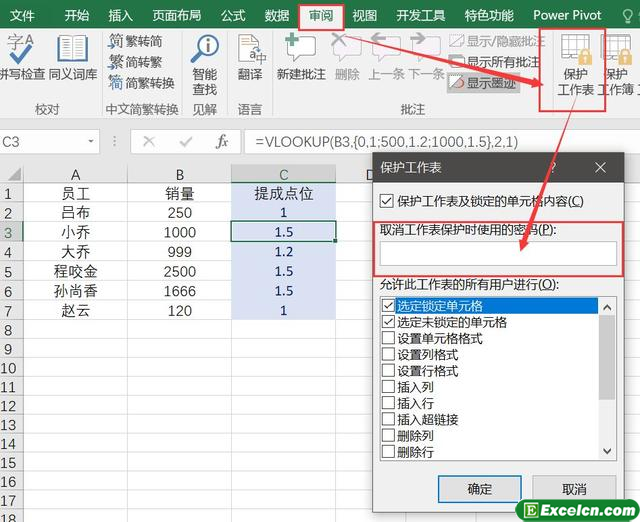
Task: Select column B header
Action: 180,175
